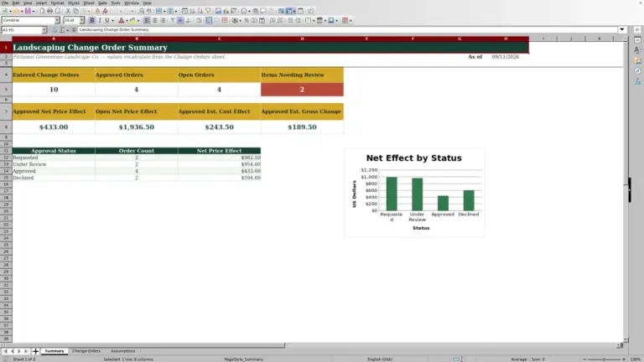The height and width of the screenshot is (362, 644).
Task: Toggle Align Top vertical alignment
Action: 173,20
